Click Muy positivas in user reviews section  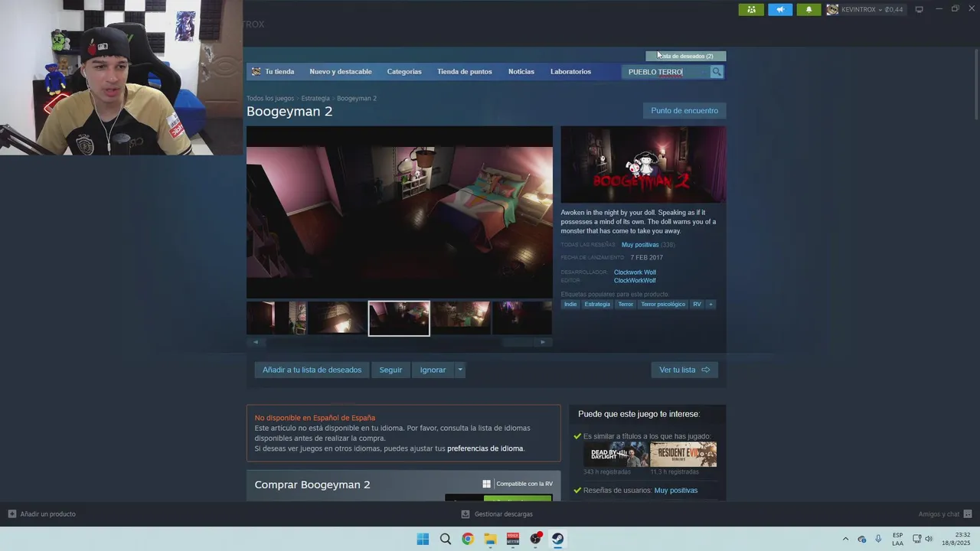(676, 491)
